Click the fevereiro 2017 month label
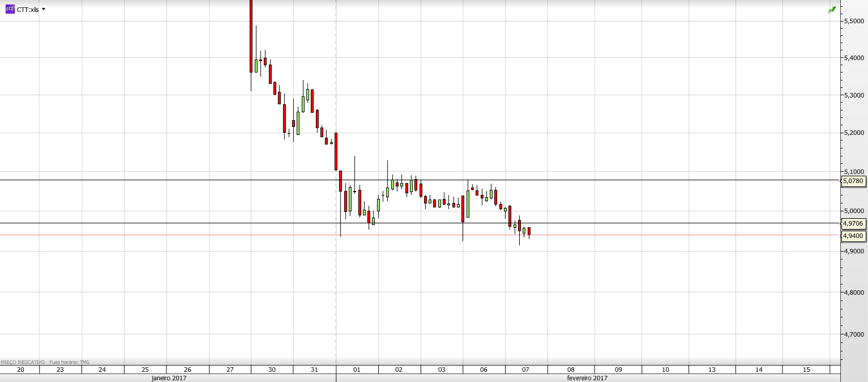The image size is (868, 382). pyautogui.click(x=587, y=378)
